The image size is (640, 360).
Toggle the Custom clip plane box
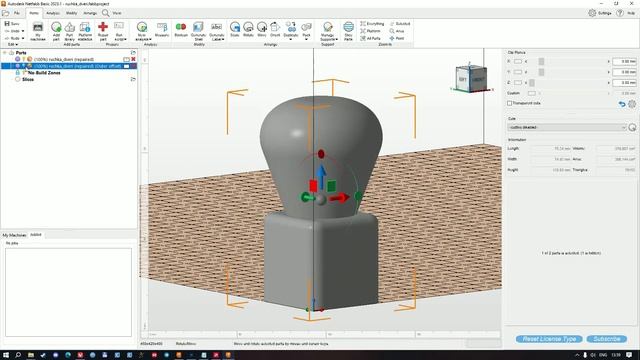pos(531,93)
